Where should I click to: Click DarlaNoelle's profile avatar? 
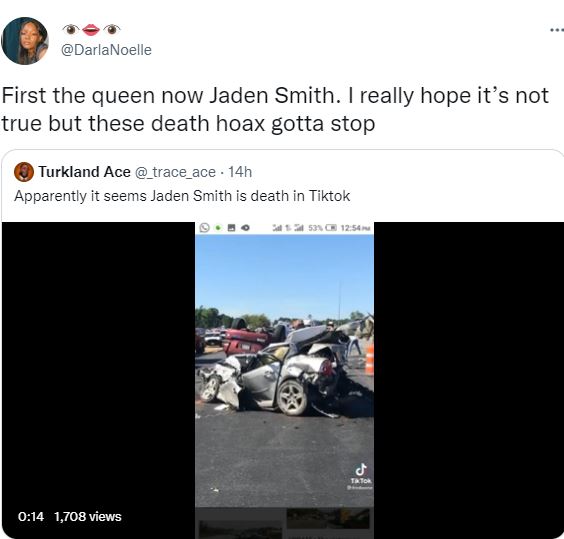click(25, 41)
